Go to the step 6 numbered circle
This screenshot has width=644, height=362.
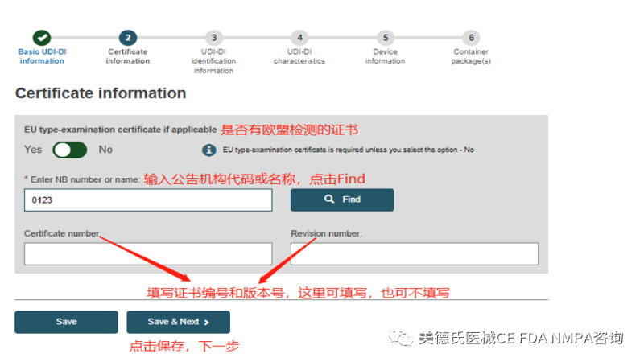click(x=471, y=37)
